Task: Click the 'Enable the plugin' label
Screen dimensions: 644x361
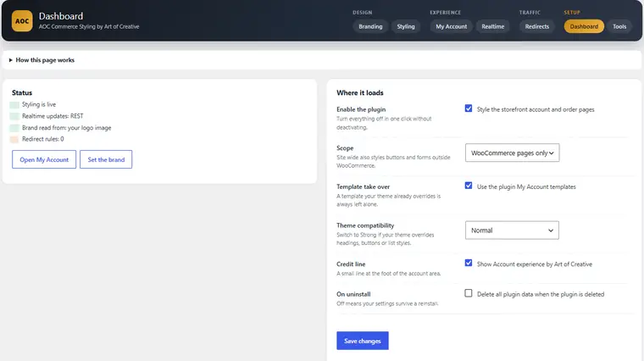Action: 361,109
